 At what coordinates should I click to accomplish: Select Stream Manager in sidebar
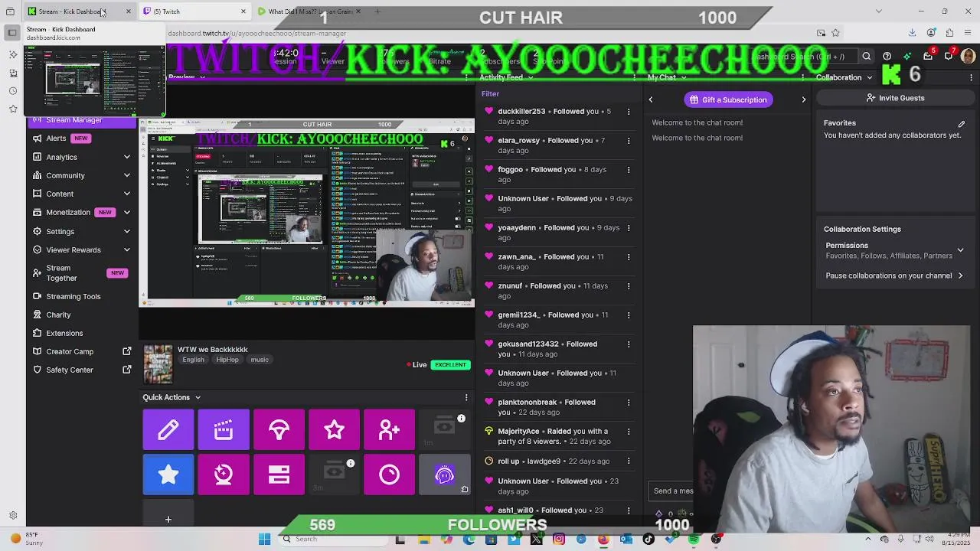point(83,120)
